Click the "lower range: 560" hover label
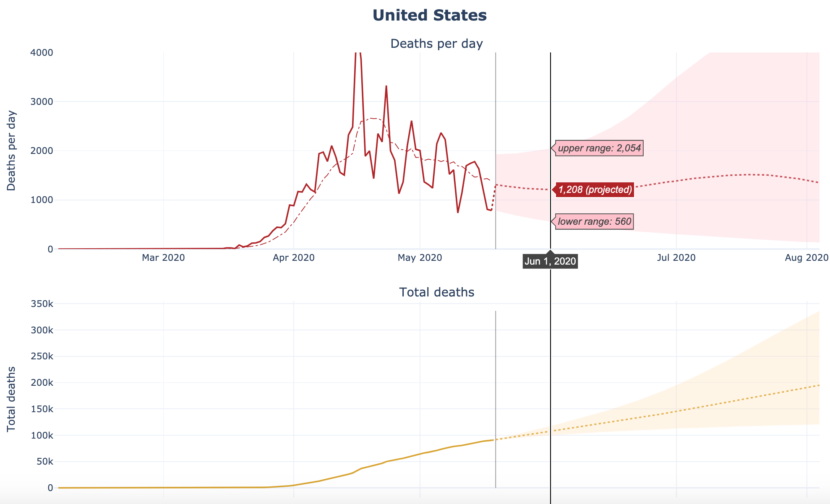830x504 pixels. coord(594,221)
